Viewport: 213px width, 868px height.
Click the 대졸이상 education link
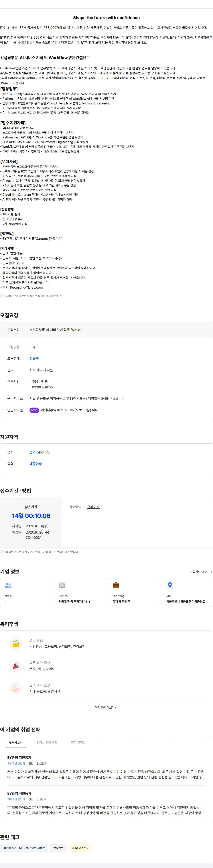point(36,464)
